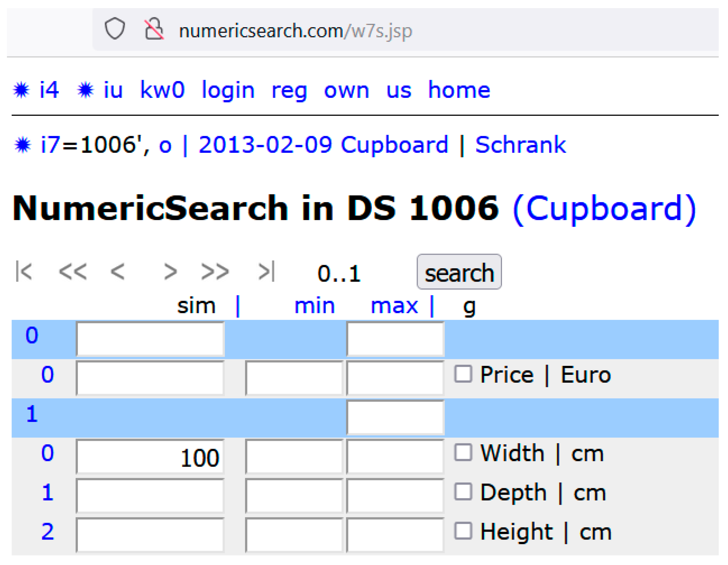Jump forward with double right arrows
Screen dimensions: 728x565
pyautogui.click(x=215, y=271)
